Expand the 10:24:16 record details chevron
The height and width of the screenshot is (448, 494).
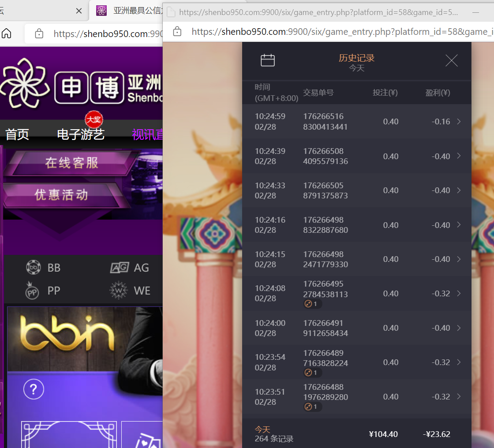tap(459, 224)
